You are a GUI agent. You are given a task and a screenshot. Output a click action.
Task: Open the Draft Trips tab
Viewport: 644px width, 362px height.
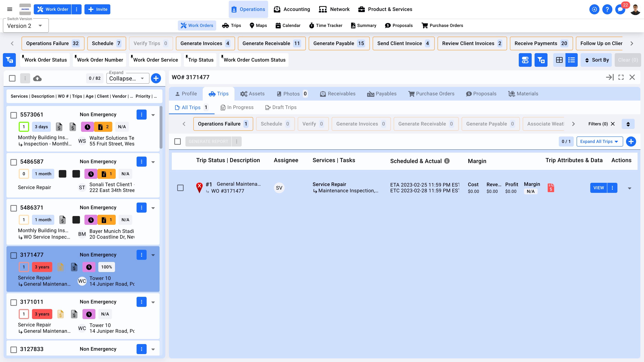(x=281, y=107)
